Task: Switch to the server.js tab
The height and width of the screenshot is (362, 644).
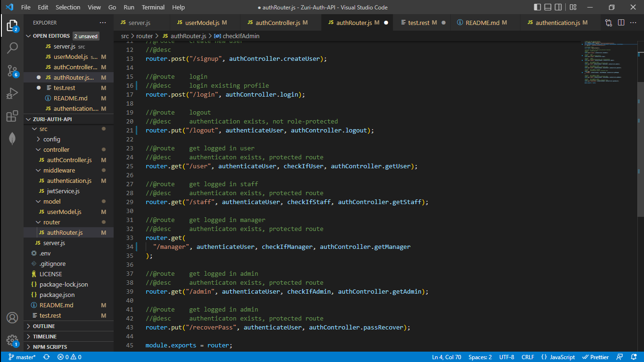Action: [139, 22]
